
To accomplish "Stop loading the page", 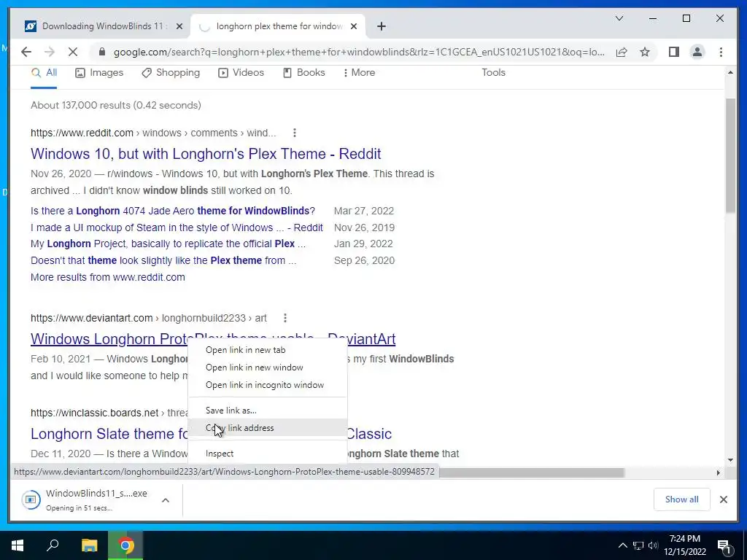I will (x=73, y=52).
